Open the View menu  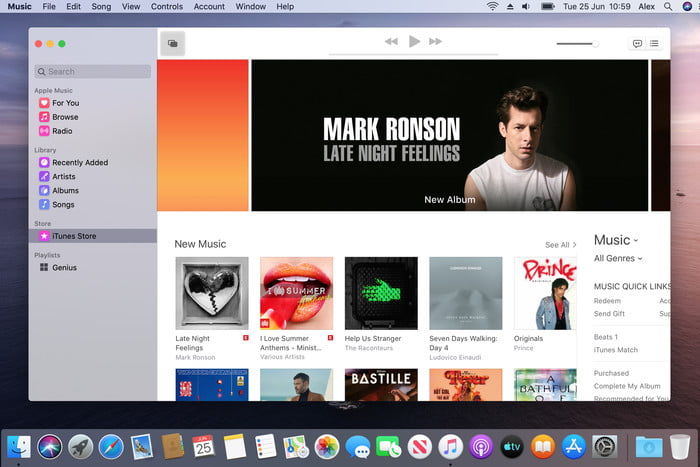(x=131, y=6)
